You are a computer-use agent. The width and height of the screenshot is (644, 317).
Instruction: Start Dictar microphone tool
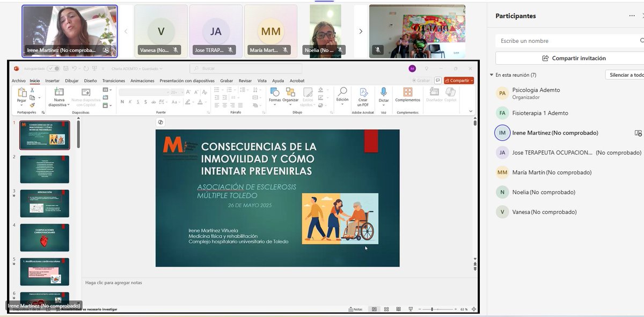[384, 92]
